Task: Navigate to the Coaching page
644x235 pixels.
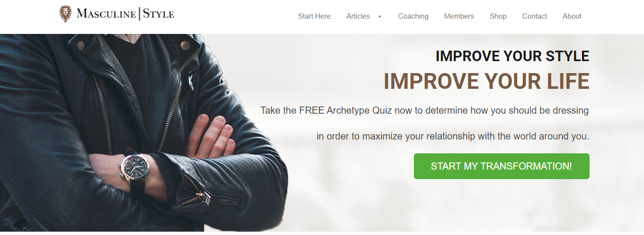Action: pyautogui.click(x=413, y=16)
